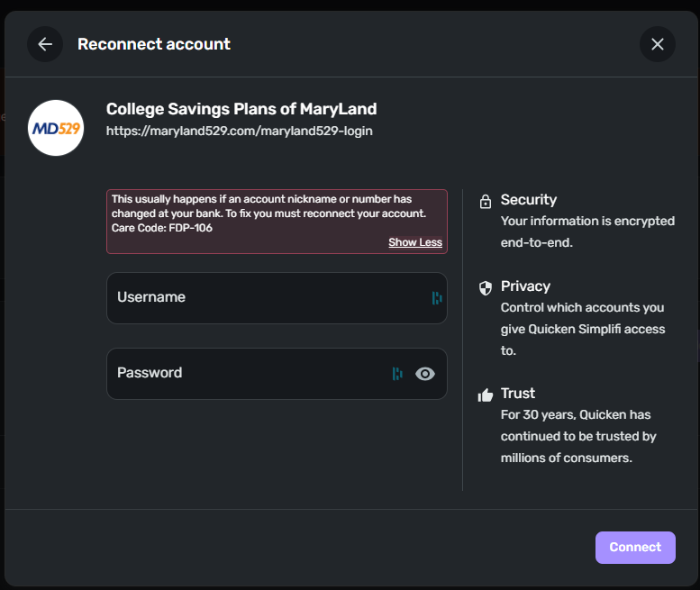Toggle password visibility with the eye icon

click(425, 374)
